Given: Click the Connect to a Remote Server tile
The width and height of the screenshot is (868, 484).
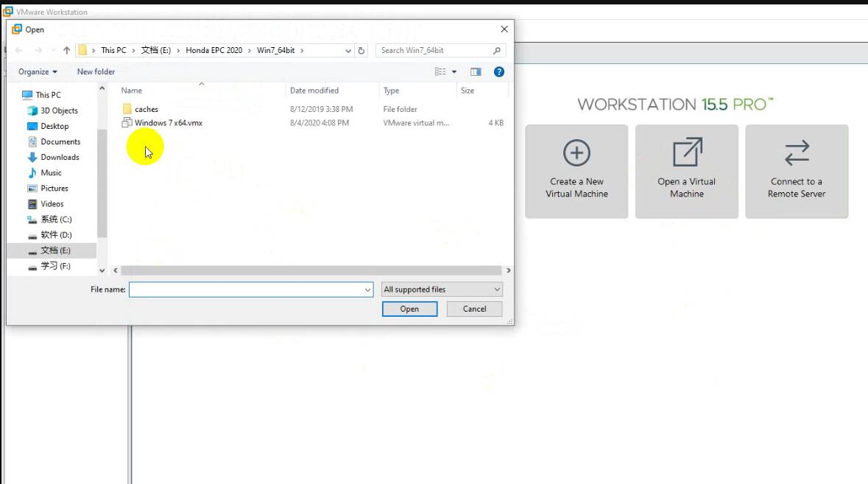Looking at the screenshot, I should [x=797, y=171].
